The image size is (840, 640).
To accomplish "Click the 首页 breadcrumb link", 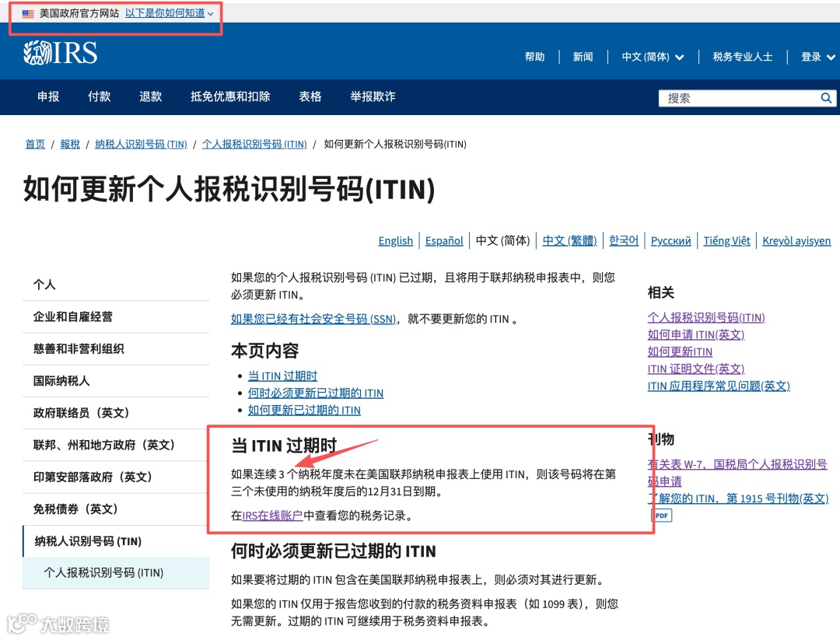I will point(35,144).
